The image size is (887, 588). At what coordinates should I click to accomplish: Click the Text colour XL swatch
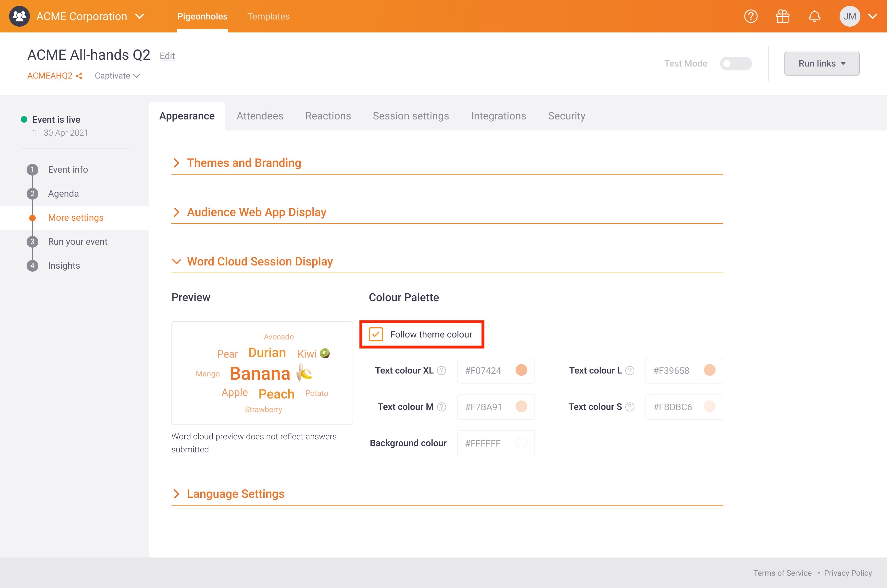[x=521, y=370]
